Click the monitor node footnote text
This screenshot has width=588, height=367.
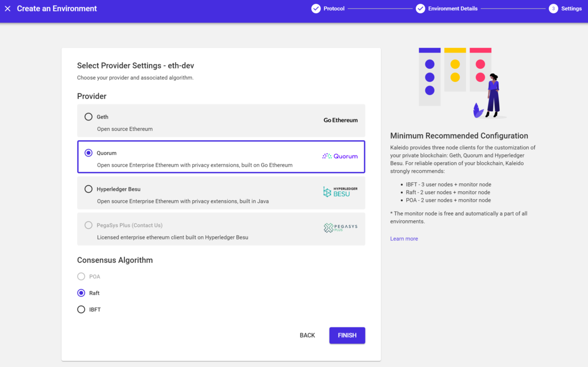click(459, 218)
